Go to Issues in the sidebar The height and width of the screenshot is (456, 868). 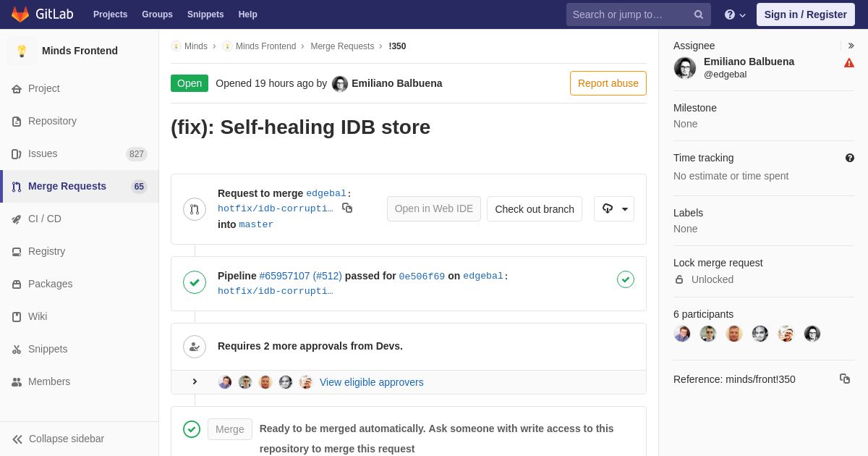click(x=43, y=153)
